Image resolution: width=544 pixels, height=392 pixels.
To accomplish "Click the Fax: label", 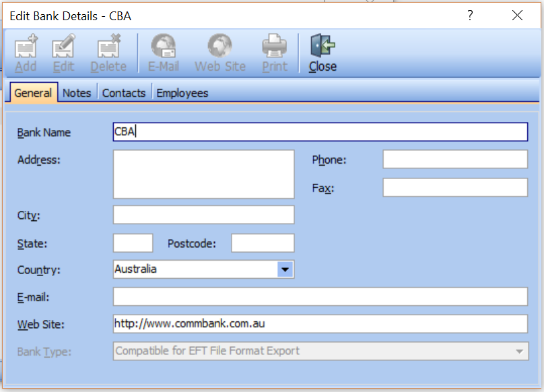I will (x=322, y=188).
